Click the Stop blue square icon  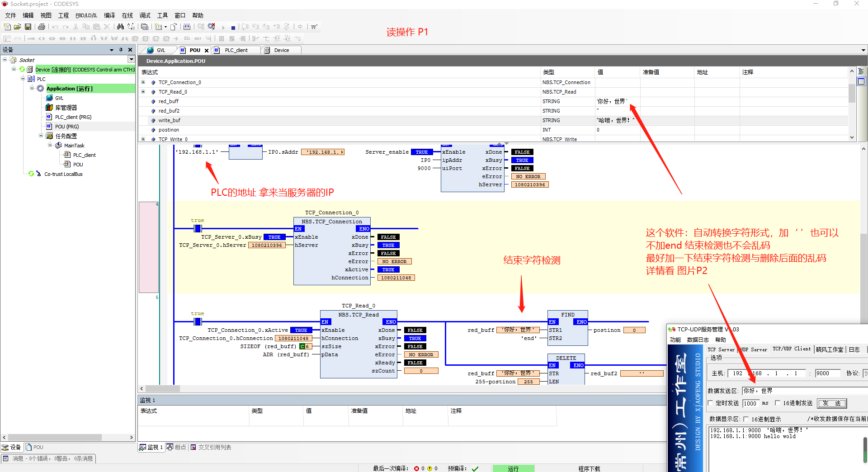[233, 28]
